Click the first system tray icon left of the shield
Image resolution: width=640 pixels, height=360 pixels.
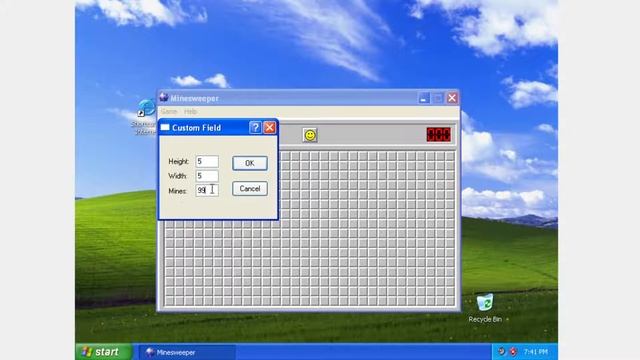click(x=502, y=352)
